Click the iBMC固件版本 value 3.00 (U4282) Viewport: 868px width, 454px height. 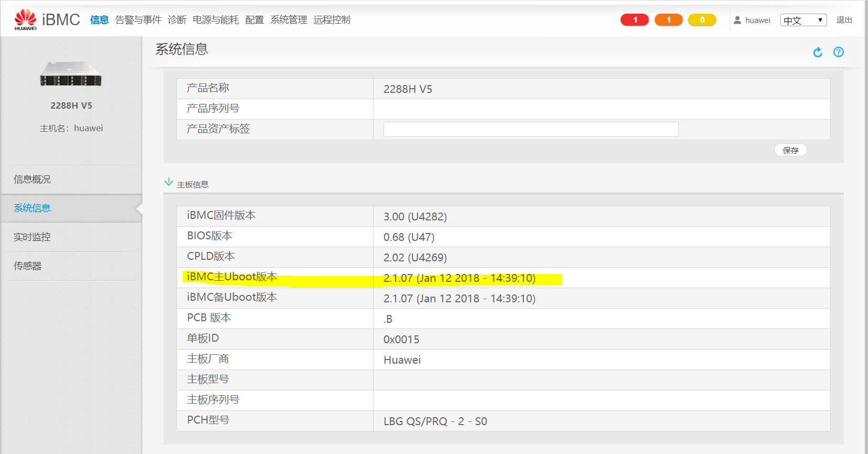[x=415, y=217]
